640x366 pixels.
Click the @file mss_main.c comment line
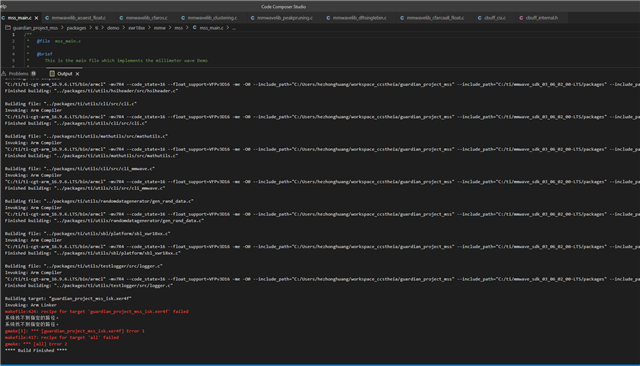tap(58, 41)
